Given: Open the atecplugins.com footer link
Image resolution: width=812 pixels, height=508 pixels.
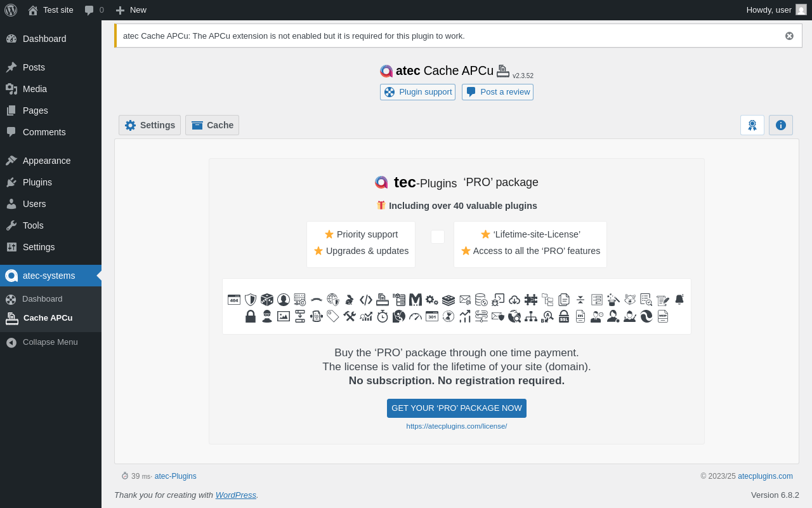Looking at the screenshot, I should click(765, 476).
